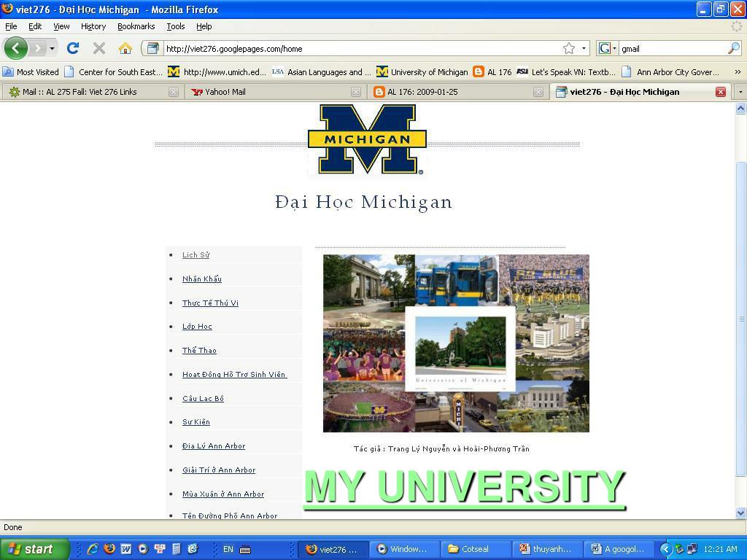This screenshot has height=560, width=747.
Task: Click the University of Michigan photo collage
Action: pyautogui.click(x=456, y=343)
